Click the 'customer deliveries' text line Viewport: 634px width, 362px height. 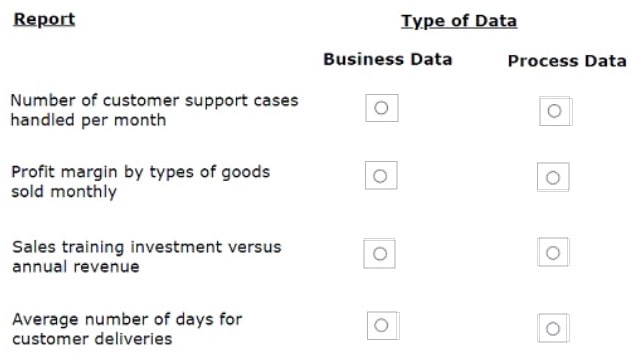pos(92,339)
